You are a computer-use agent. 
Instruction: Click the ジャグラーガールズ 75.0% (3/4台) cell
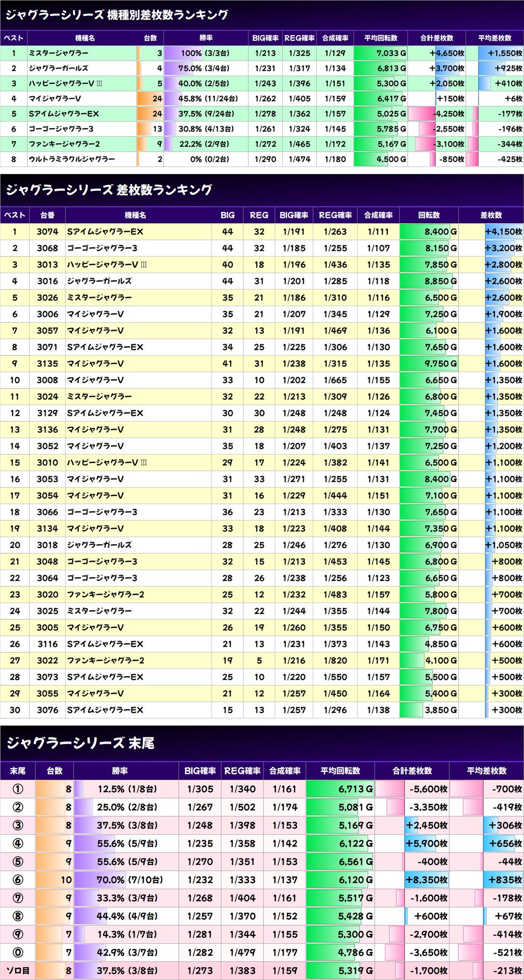click(206, 68)
